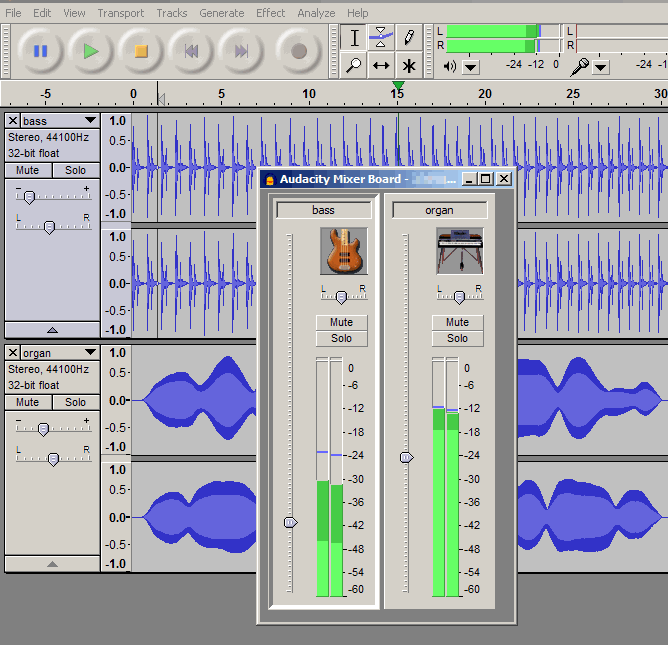Start playback with the green Play button
Image resolution: width=668 pixels, height=645 pixels.
tap(90, 52)
